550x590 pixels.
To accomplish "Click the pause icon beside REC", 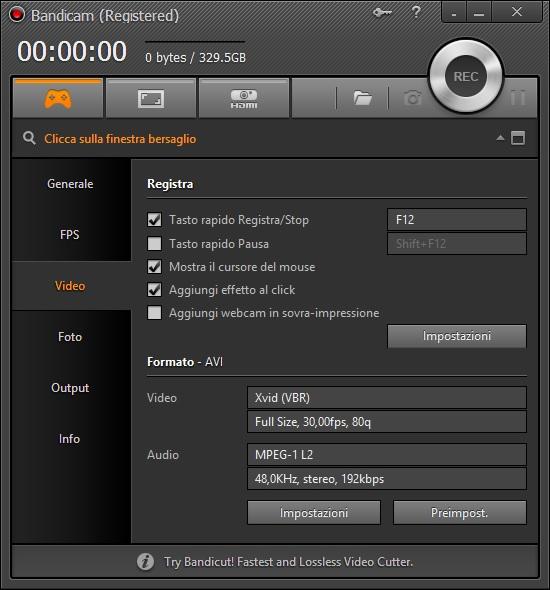I will tap(518, 97).
